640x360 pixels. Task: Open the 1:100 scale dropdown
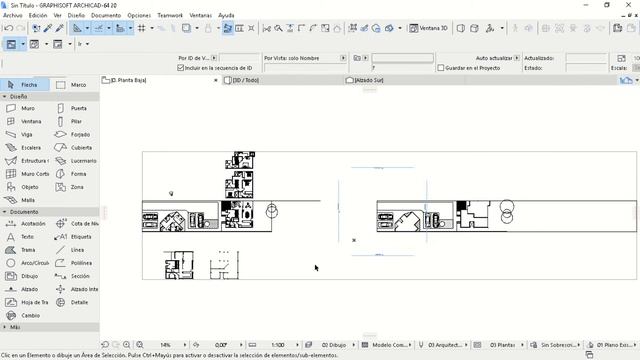tap(297, 345)
